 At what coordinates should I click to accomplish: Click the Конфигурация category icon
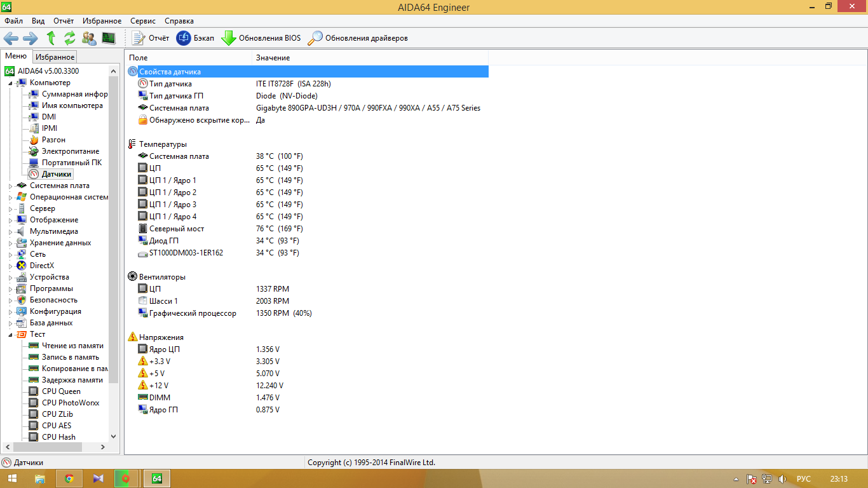(22, 311)
